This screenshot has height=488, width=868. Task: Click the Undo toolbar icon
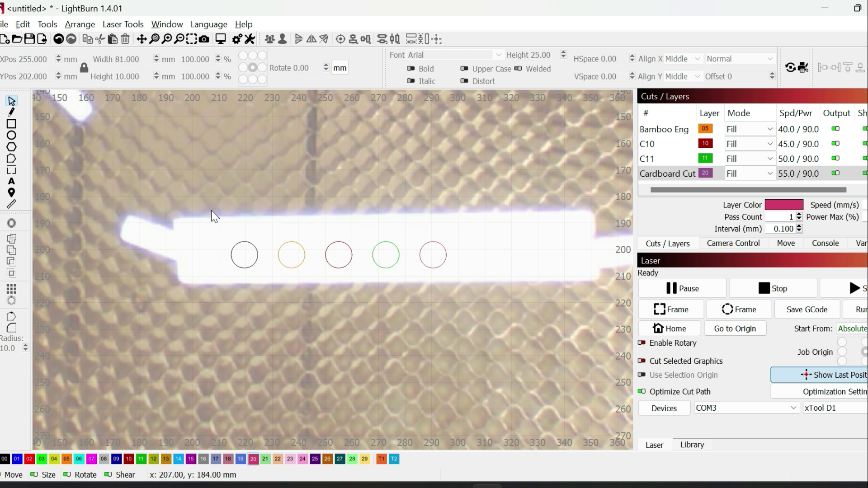59,39
